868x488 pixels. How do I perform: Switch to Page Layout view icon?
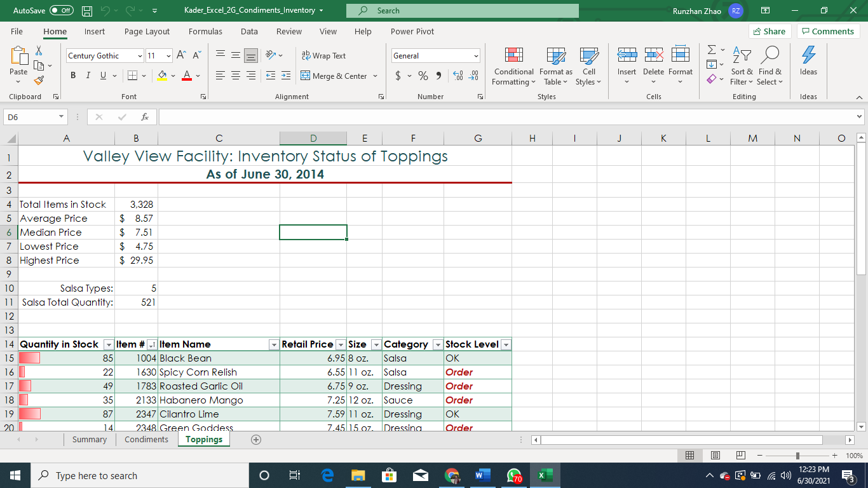[x=715, y=456]
